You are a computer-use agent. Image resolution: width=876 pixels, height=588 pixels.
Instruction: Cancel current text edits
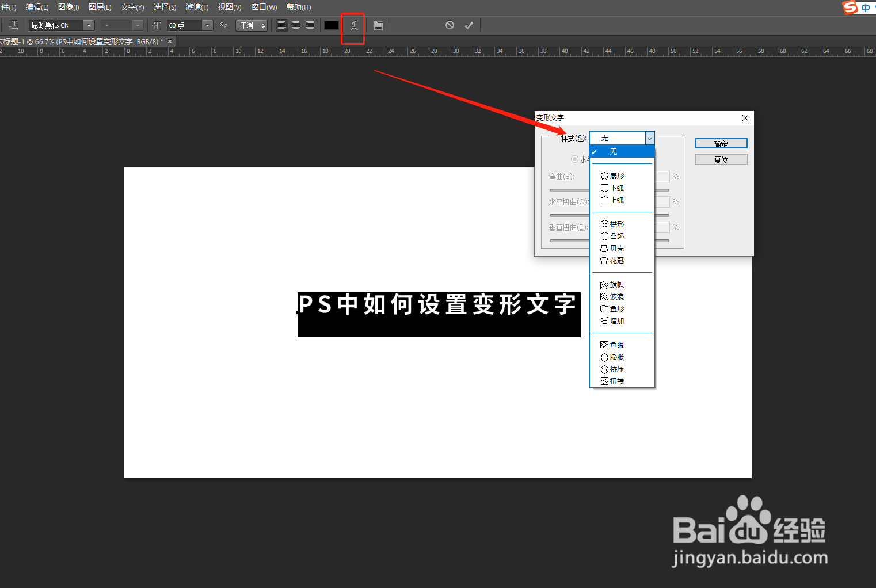(450, 25)
